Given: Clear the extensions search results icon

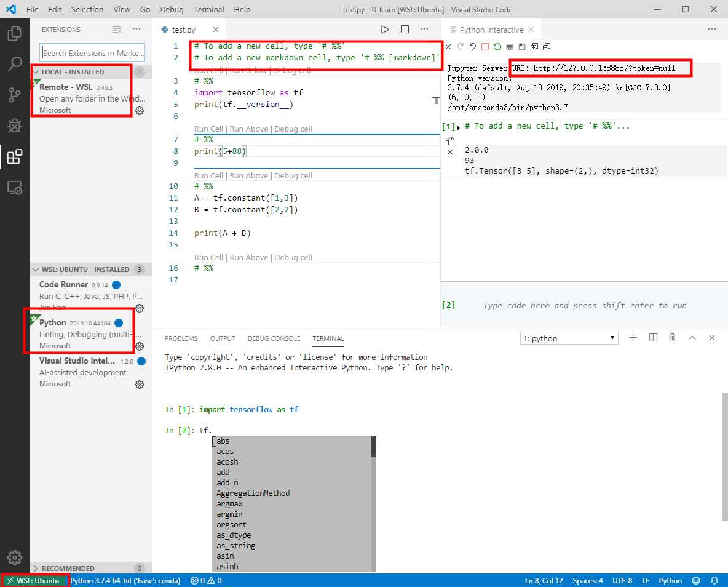Looking at the screenshot, I should pyautogui.click(x=117, y=30).
